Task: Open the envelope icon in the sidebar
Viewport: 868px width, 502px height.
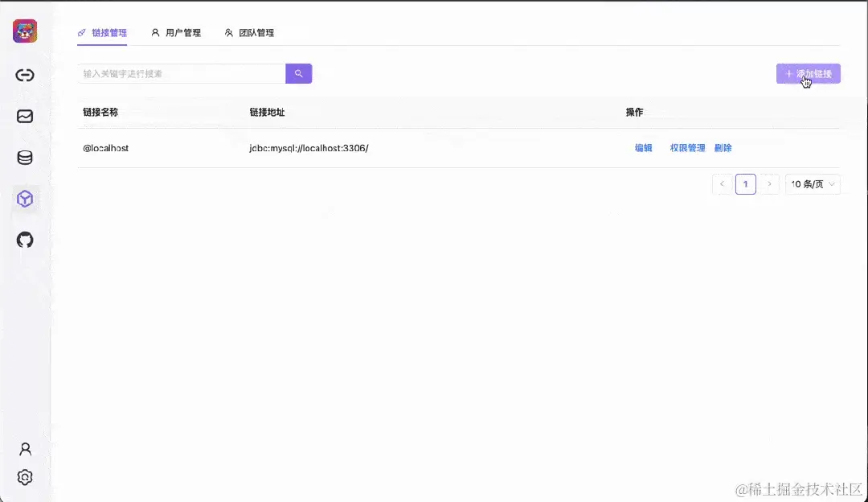Action: 25,116
